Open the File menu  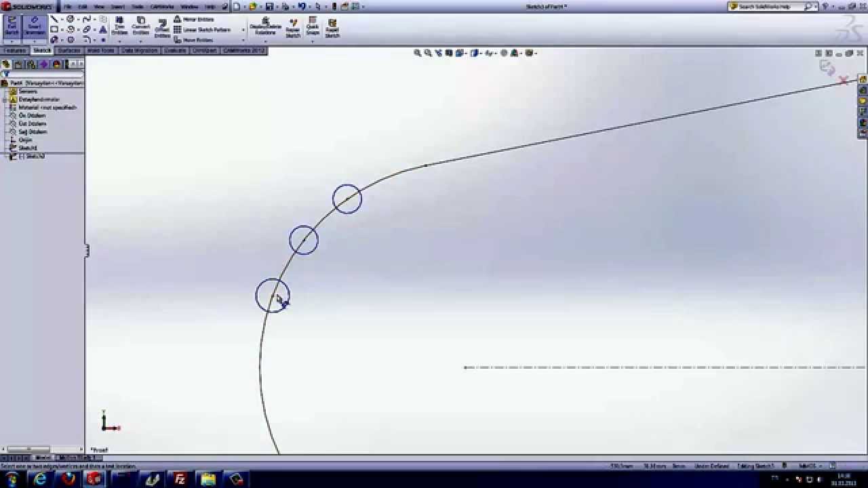68,7
